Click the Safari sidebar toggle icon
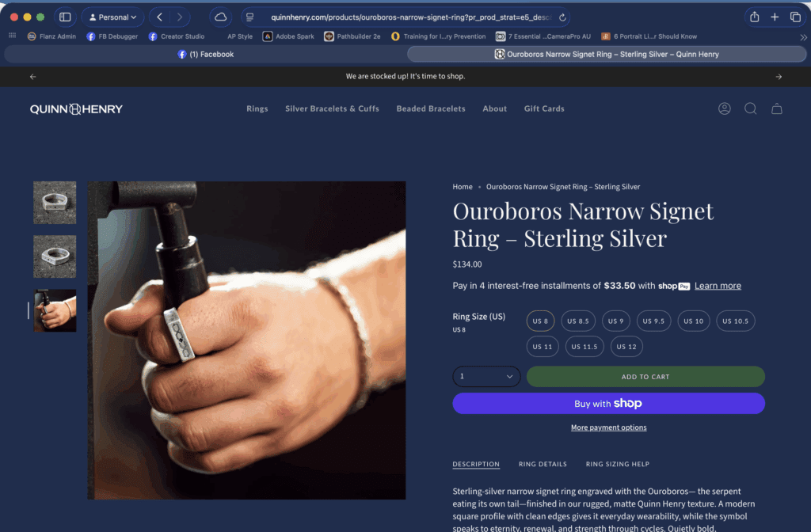Image resolution: width=811 pixels, height=532 pixels. point(65,17)
